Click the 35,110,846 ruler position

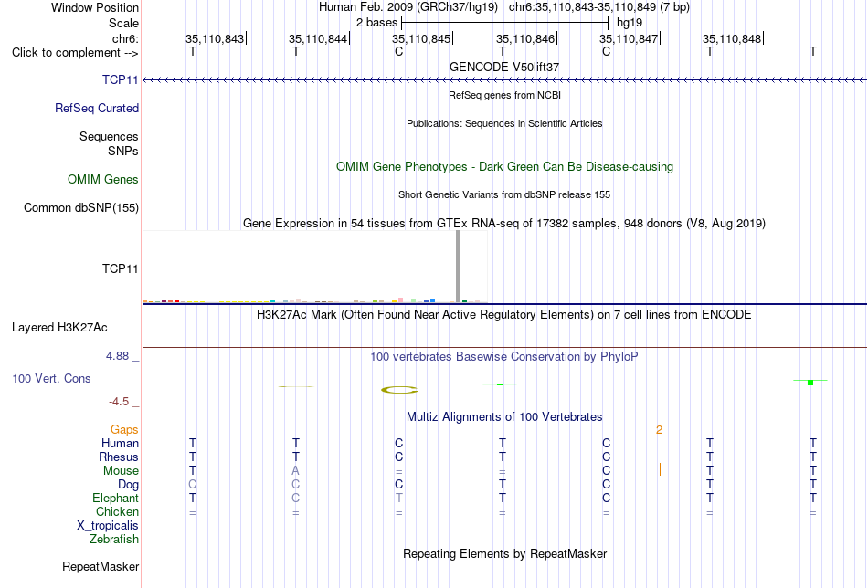pyautogui.click(x=525, y=38)
